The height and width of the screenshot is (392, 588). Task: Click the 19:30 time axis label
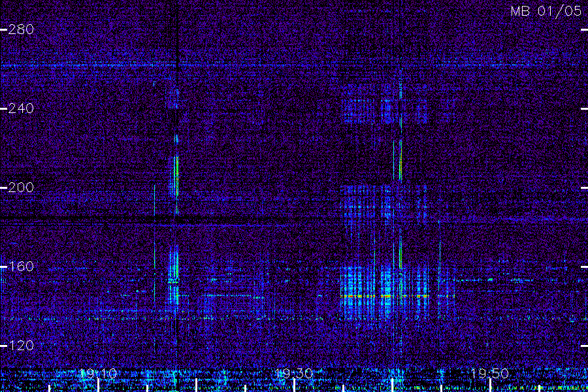click(x=294, y=374)
